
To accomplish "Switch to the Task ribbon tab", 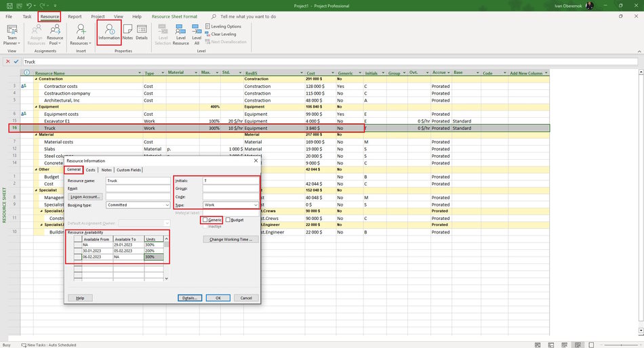I will [x=27, y=16].
